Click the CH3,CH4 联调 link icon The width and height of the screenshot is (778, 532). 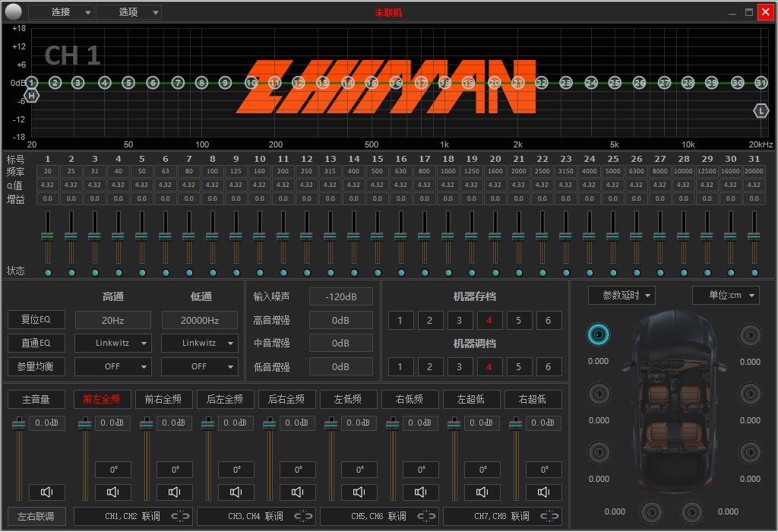tap(303, 516)
